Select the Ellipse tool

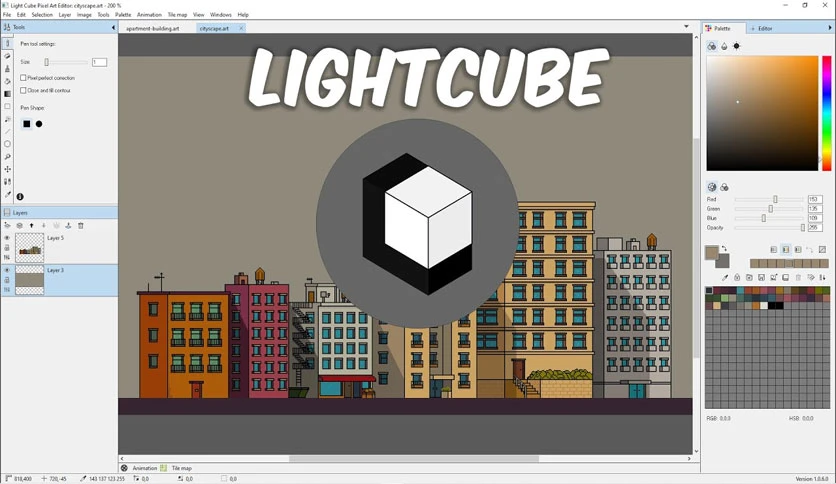point(7,144)
